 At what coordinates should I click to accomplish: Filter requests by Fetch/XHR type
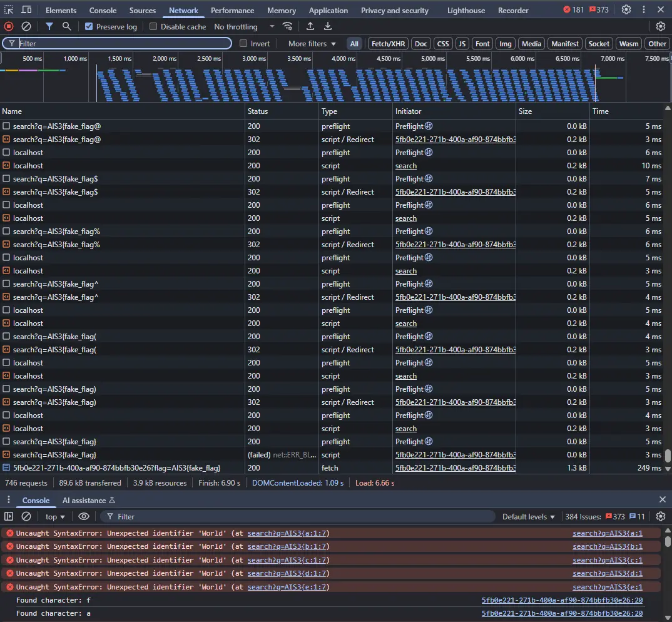click(x=388, y=44)
